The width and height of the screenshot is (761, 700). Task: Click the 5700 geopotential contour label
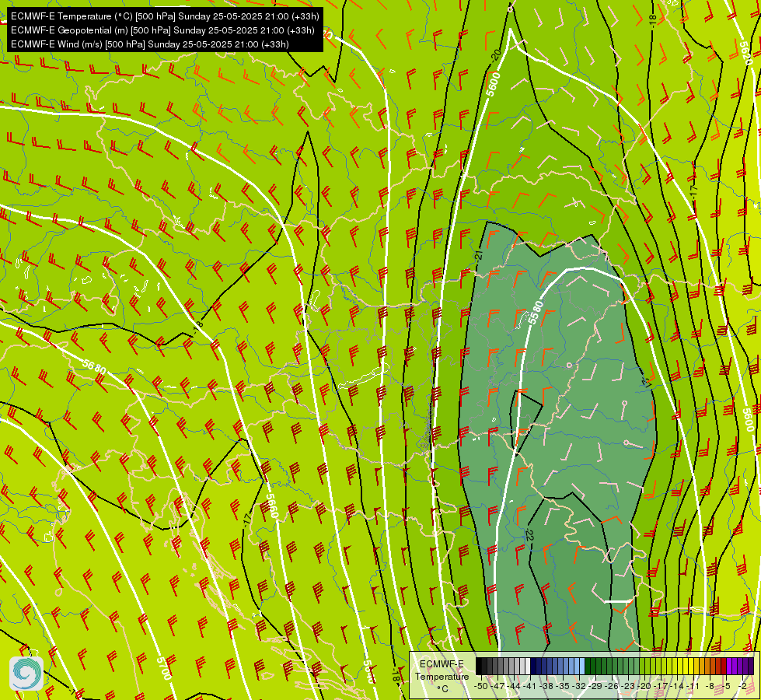(164, 668)
